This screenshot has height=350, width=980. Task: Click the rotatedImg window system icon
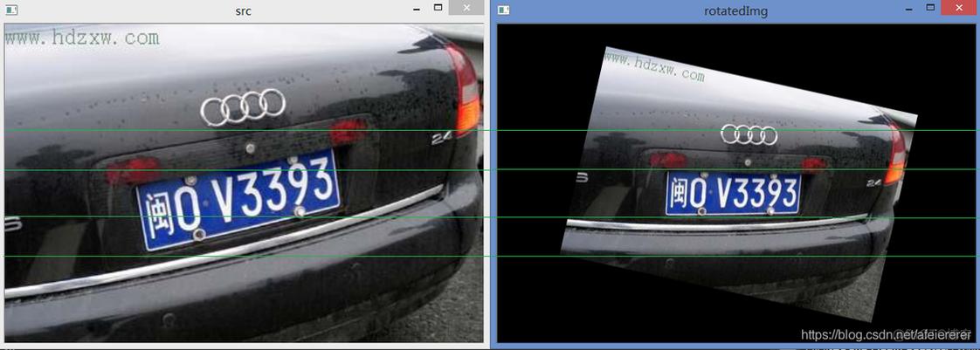click(x=504, y=10)
